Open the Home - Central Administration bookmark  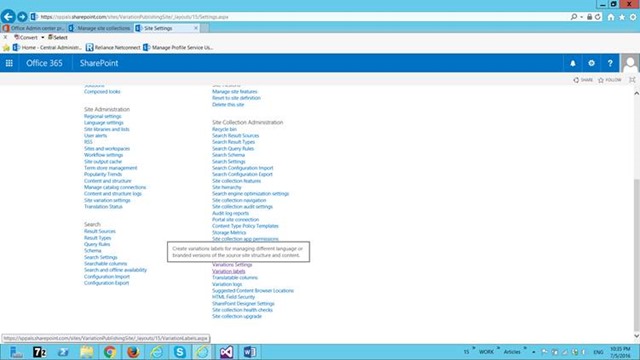47,48
